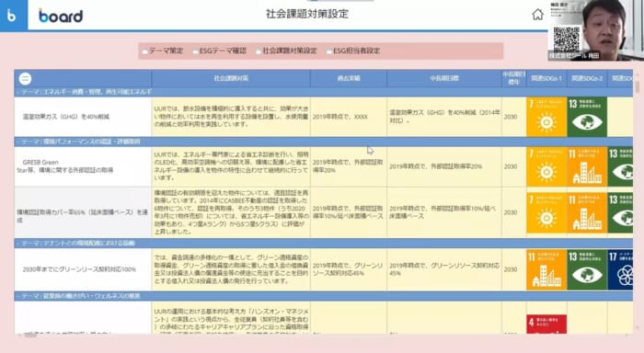
Task: Select SDG 11 buildings icon in GRESB row
Action: 587,166
